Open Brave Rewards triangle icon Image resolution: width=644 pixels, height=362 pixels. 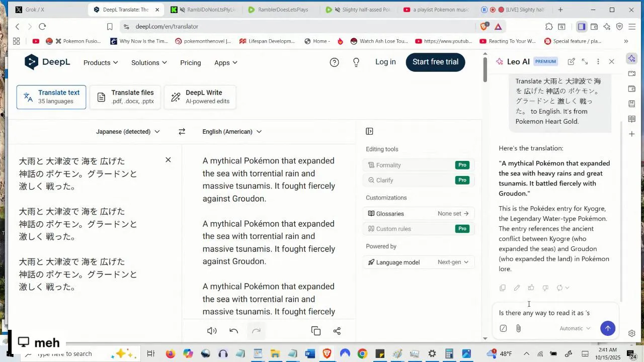(x=498, y=27)
